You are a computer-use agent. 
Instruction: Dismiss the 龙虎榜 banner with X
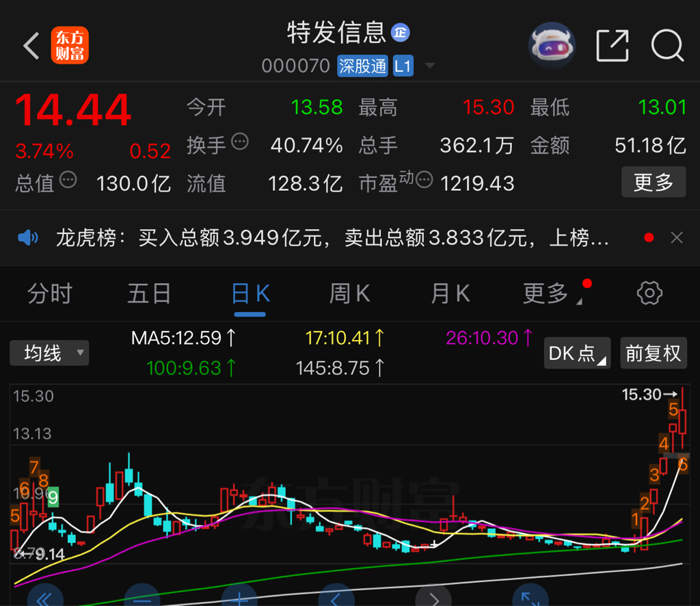tap(676, 237)
